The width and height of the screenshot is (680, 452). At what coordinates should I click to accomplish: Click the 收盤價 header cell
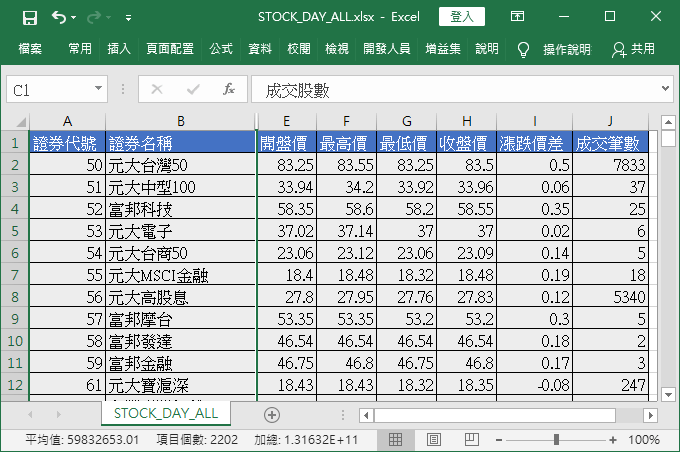pos(467,142)
